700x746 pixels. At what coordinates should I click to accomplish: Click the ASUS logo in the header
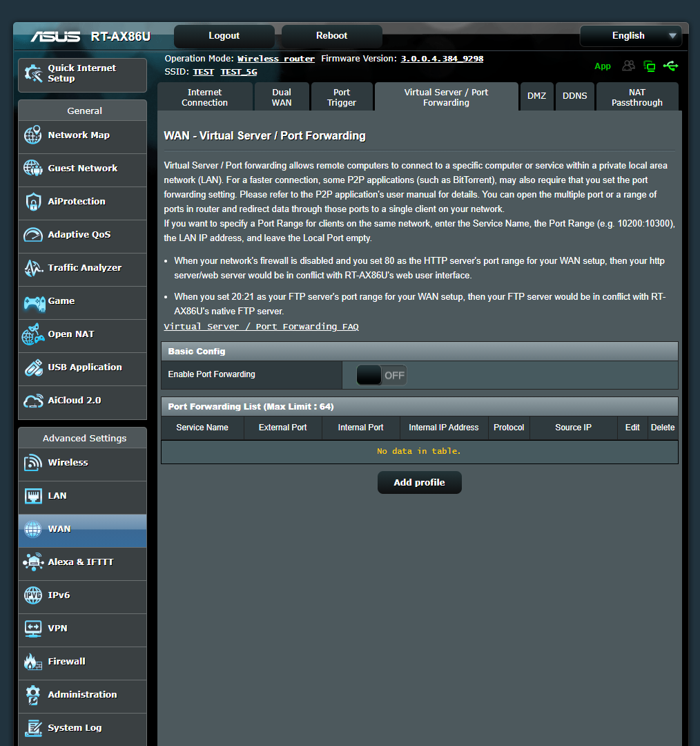point(56,36)
